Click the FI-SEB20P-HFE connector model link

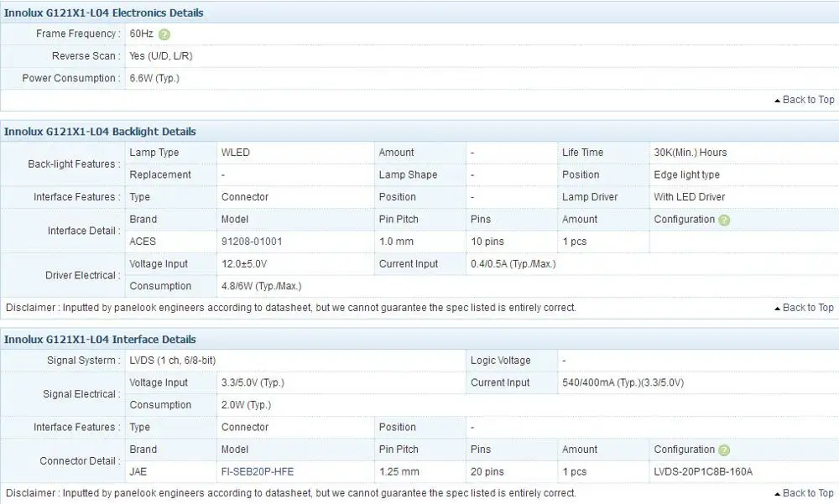258,472
